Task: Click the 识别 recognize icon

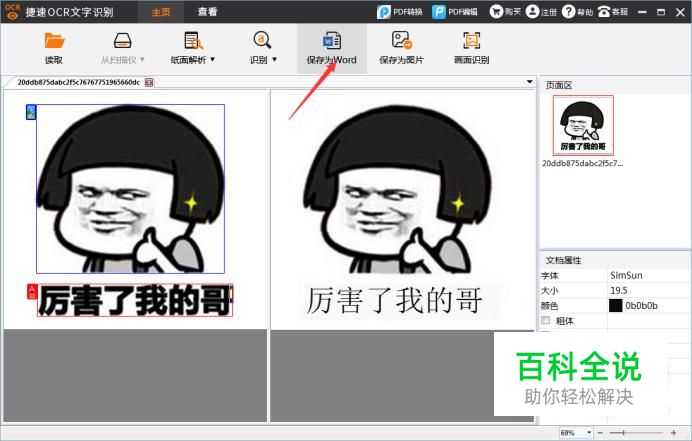Action: pos(262,40)
